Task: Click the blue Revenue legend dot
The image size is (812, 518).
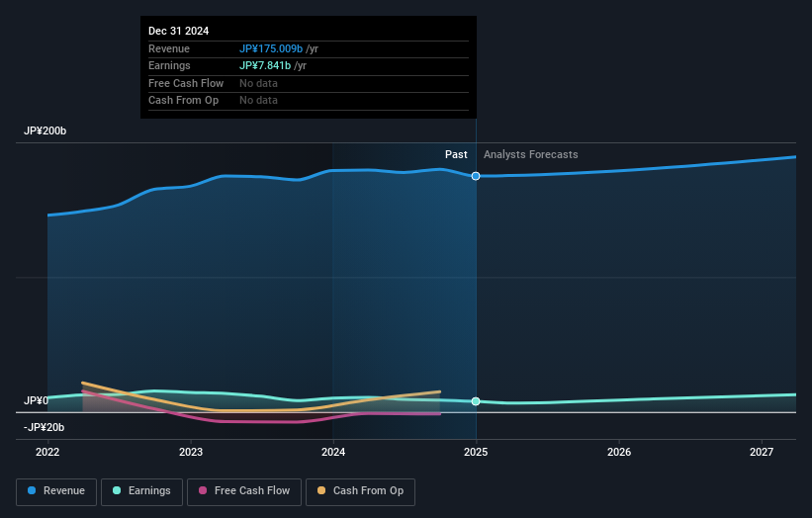Action: pos(32,490)
